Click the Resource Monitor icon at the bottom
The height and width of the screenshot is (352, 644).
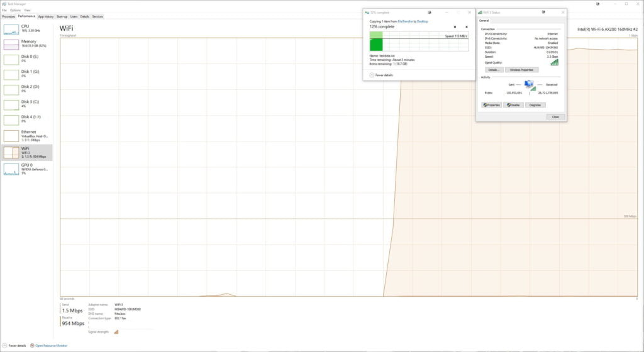point(31,346)
